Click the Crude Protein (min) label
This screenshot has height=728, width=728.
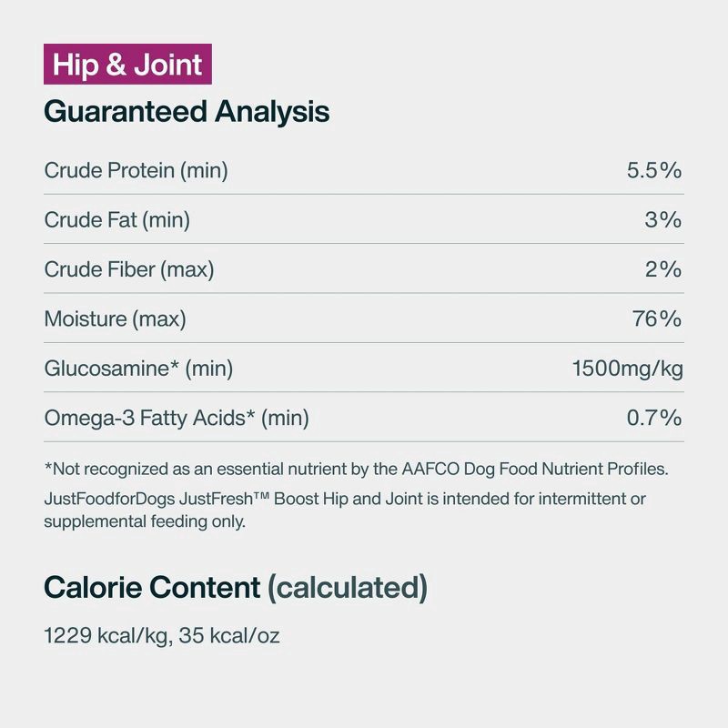point(136,170)
